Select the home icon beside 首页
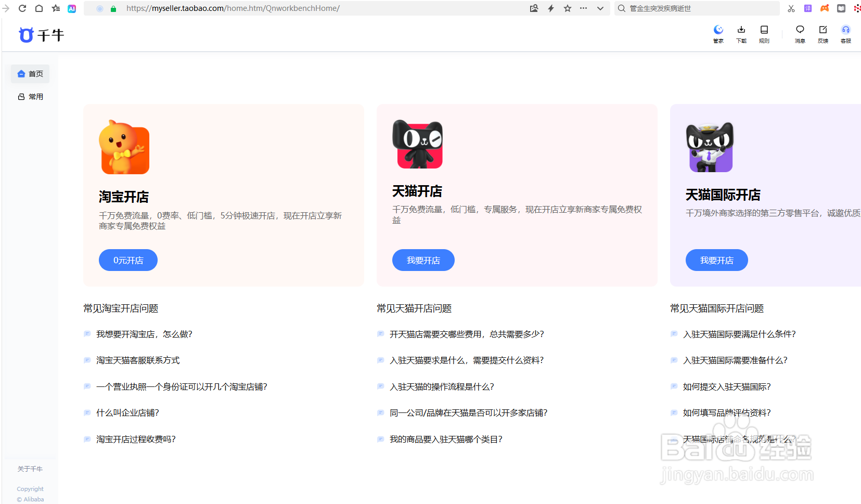This screenshot has width=861, height=504. [x=21, y=73]
